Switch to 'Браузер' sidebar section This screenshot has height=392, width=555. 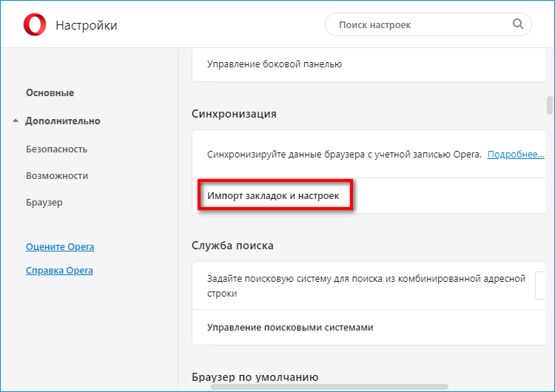tap(44, 202)
